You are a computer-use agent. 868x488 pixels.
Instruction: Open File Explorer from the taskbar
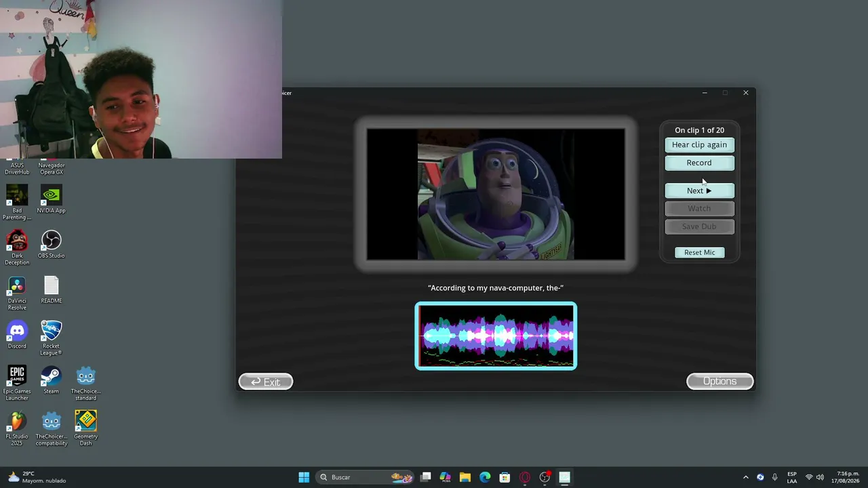click(465, 477)
